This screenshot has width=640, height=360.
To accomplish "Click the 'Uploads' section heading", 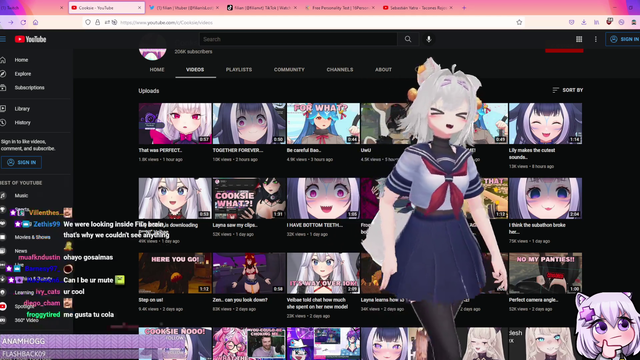I will click(149, 91).
